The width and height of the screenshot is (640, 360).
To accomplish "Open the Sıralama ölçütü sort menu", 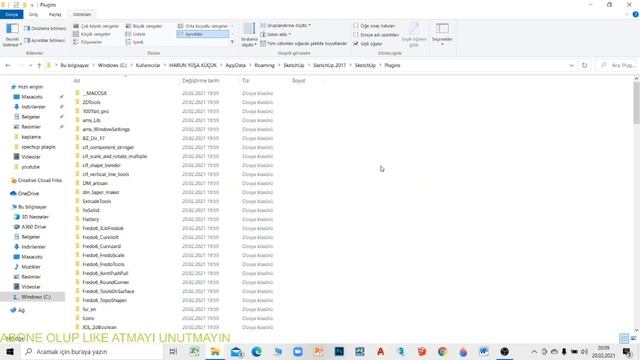I will pyautogui.click(x=249, y=35).
